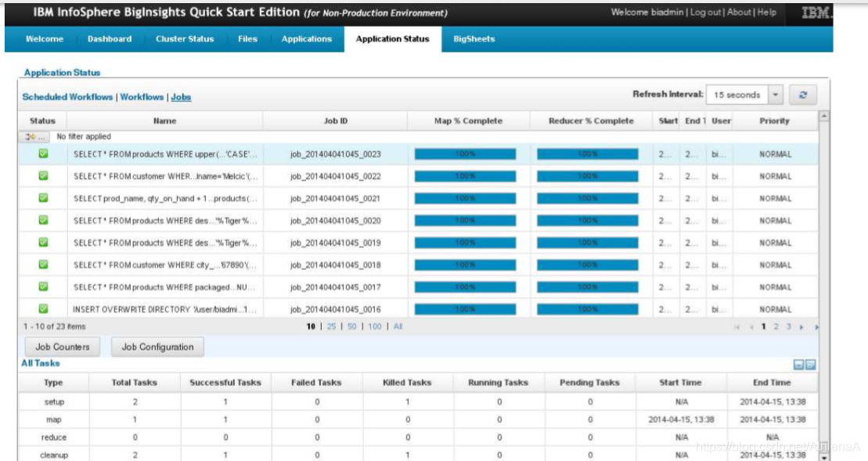Open the Welcome tab
868x461 pixels.
[45, 39]
